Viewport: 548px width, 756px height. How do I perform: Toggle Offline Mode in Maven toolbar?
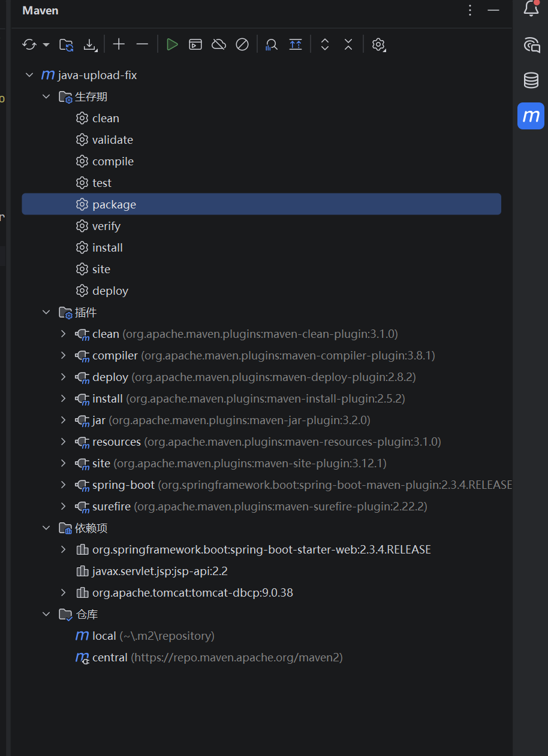(219, 44)
